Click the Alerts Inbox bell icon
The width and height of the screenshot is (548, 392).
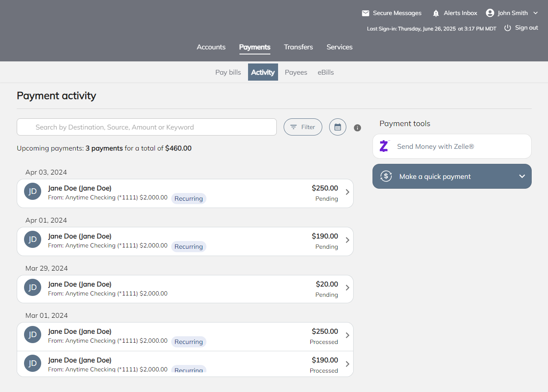pos(436,13)
